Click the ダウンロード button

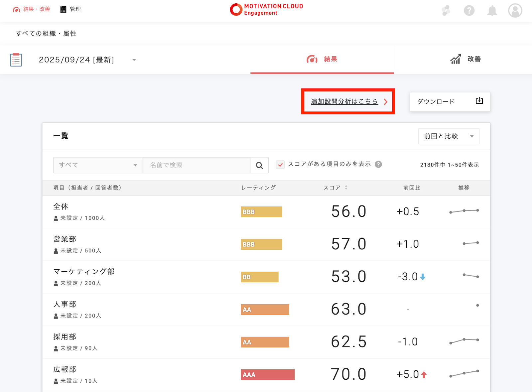click(436, 101)
